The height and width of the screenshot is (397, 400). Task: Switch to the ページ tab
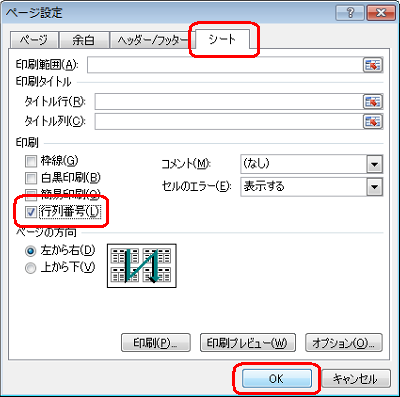[x=34, y=40]
